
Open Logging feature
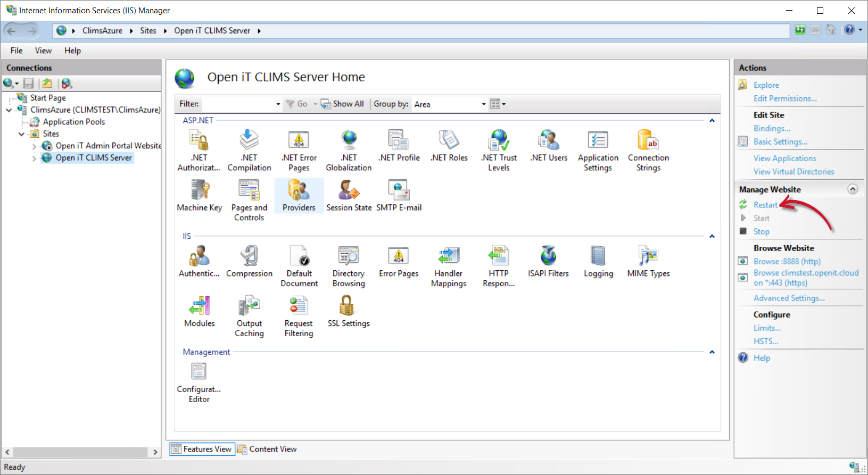598,262
